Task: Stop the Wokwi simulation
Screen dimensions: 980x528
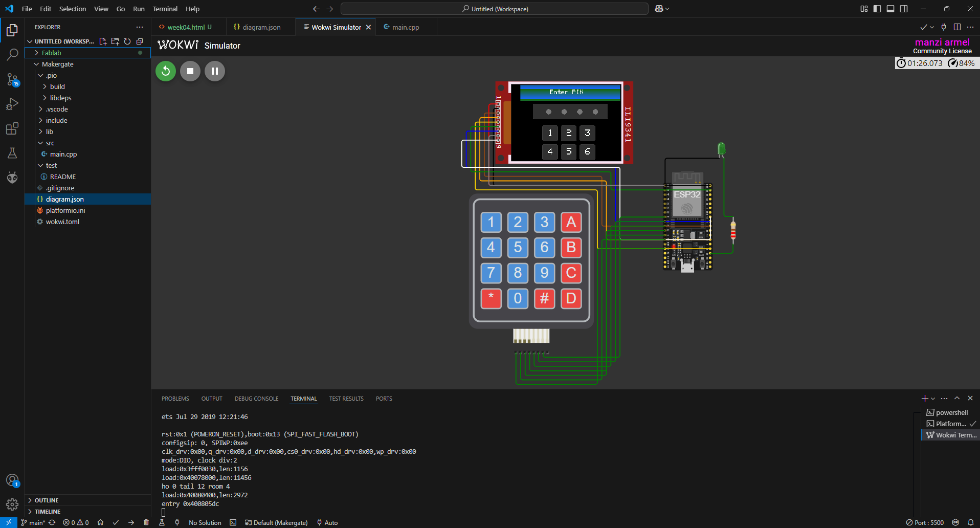Action: (x=190, y=71)
